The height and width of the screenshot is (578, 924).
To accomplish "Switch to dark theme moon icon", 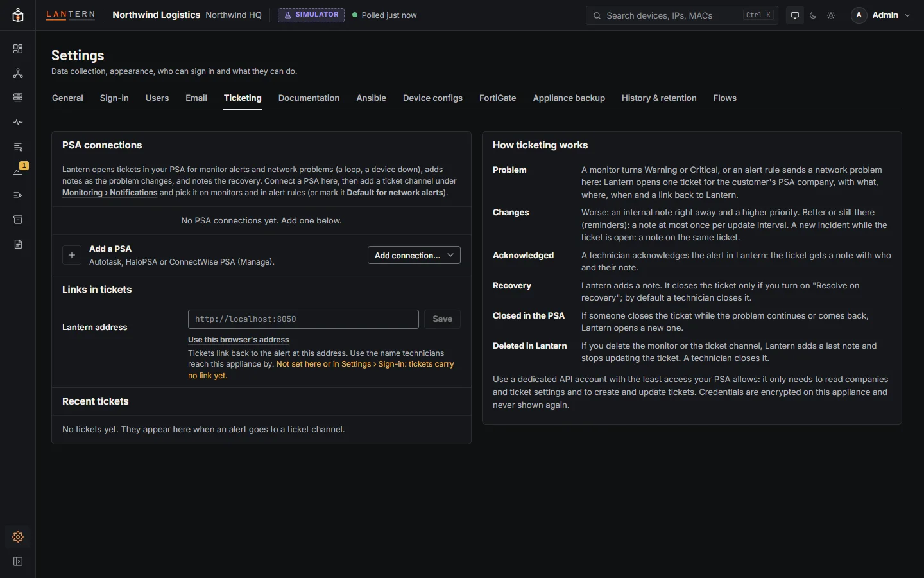I will pyautogui.click(x=813, y=15).
